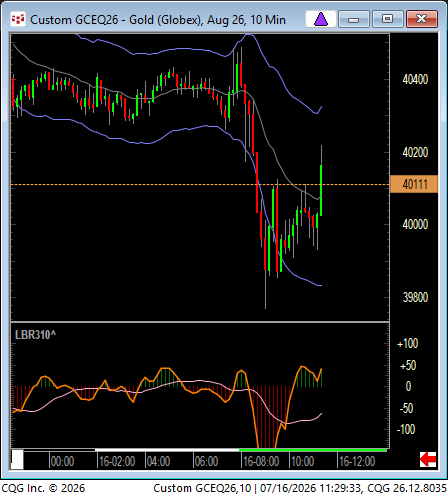The height and width of the screenshot is (496, 448).
Task: Click the CQG chart window logo icon
Action: click(x=18, y=20)
